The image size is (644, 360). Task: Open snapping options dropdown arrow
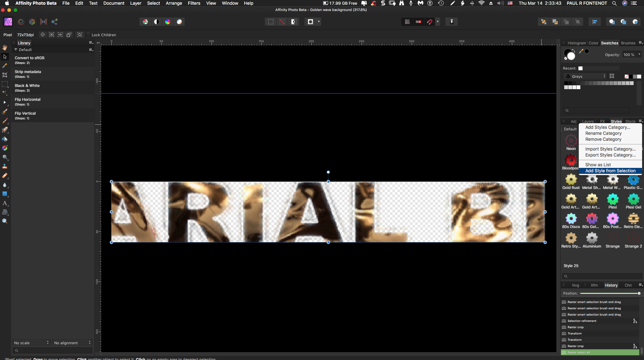(438, 22)
